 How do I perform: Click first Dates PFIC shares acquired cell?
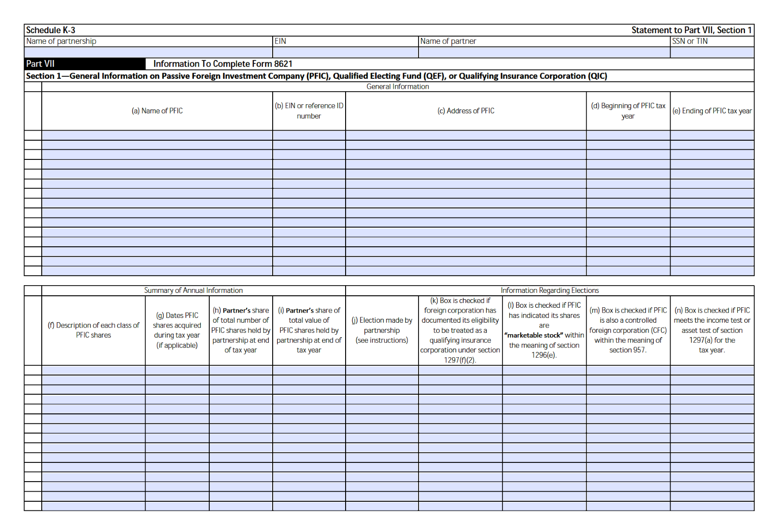coord(177,370)
